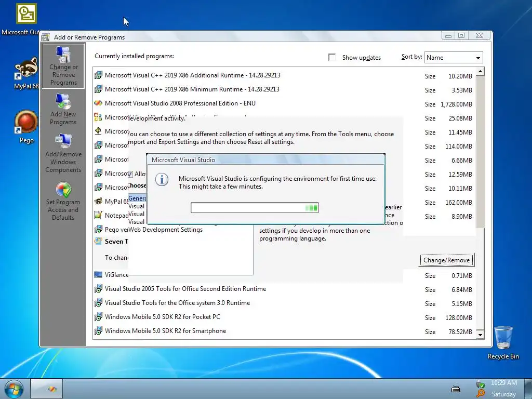Viewport: 532px width, 399px height.
Task: Open the Windows Start menu orb
Action: [14, 389]
